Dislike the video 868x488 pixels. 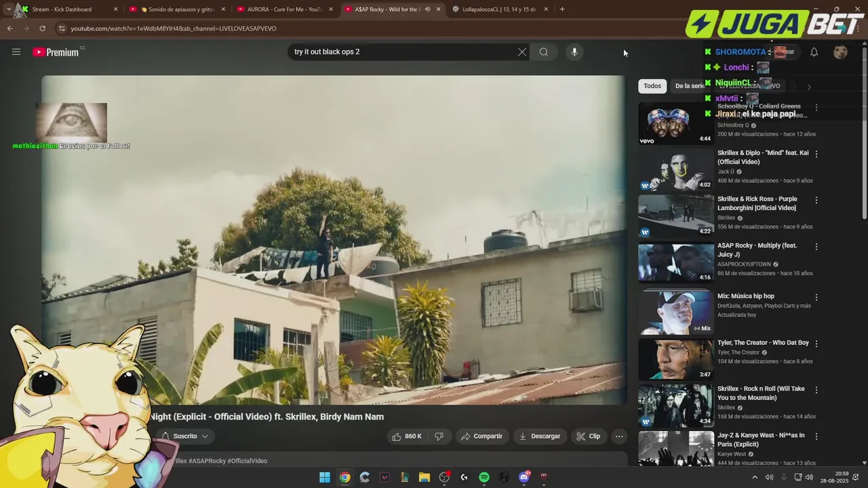(x=439, y=436)
